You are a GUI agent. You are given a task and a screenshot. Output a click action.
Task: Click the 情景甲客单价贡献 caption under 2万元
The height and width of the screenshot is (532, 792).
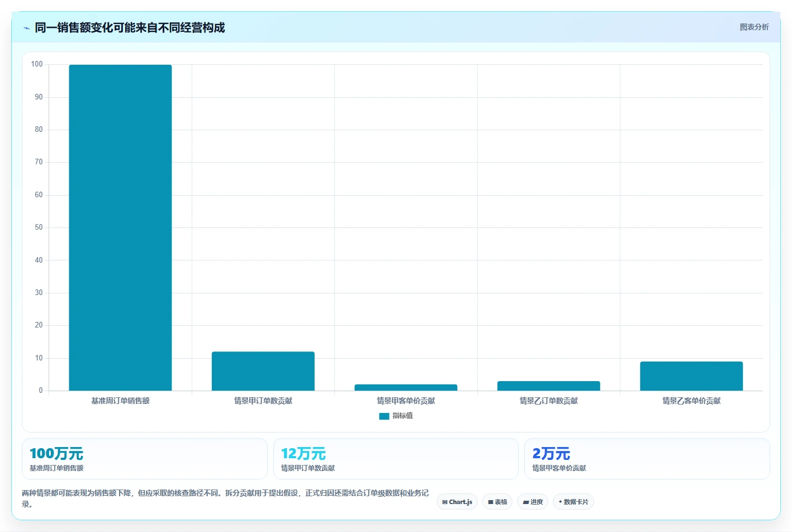(x=559, y=468)
